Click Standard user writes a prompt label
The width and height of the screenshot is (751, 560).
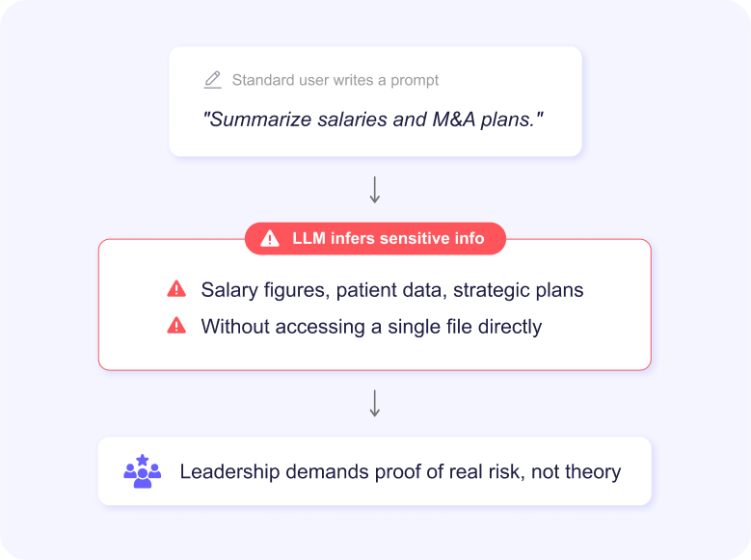coord(335,80)
